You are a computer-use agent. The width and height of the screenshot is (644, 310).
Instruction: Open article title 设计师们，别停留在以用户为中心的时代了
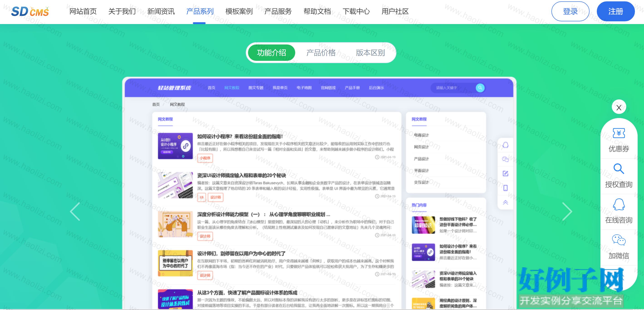click(x=241, y=253)
